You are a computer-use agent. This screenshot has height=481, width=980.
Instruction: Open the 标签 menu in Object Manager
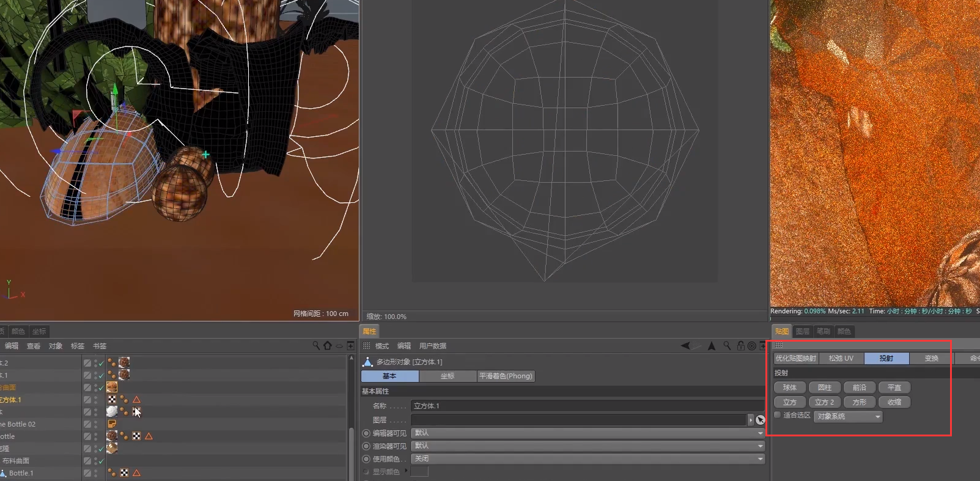(78, 346)
